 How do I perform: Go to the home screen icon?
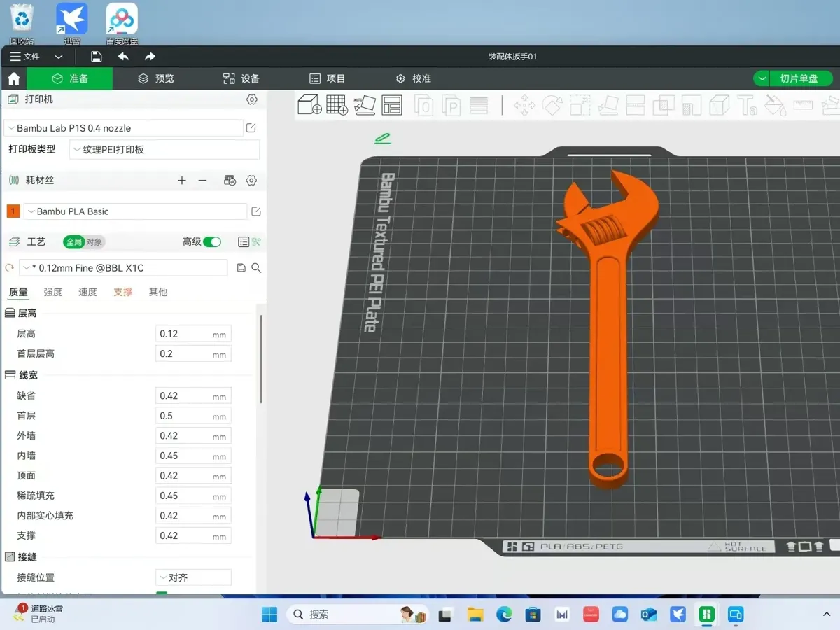(x=13, y=78)
